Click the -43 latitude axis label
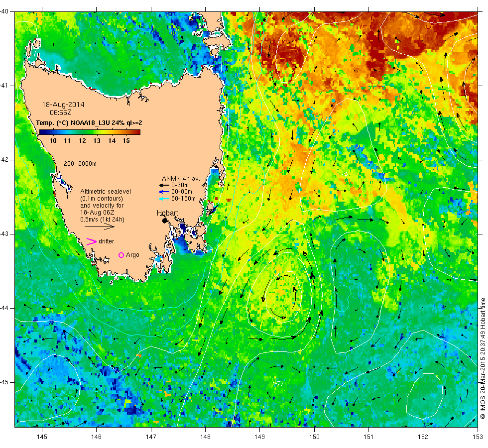Viewport: 488px width, 448px height. [4, 234]
